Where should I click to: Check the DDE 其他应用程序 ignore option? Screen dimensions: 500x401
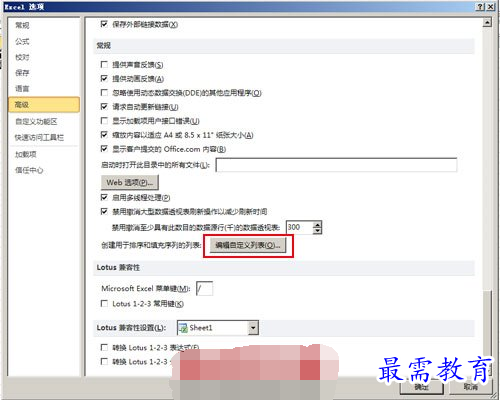click(x=104, y=93)
